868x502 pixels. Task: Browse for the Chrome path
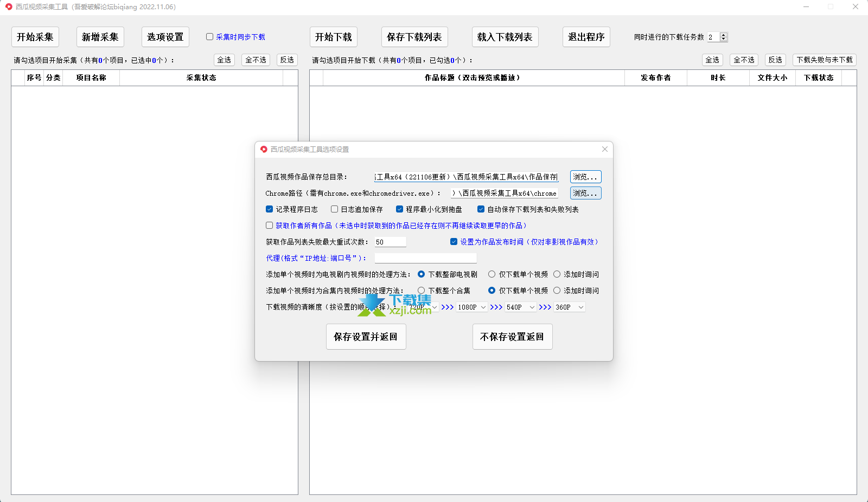(x=586, y=193)
